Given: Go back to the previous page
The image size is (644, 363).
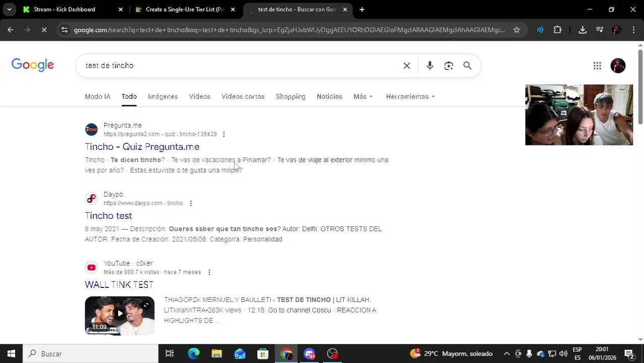Looking at the screenshot, I should (x=11, y=30).
